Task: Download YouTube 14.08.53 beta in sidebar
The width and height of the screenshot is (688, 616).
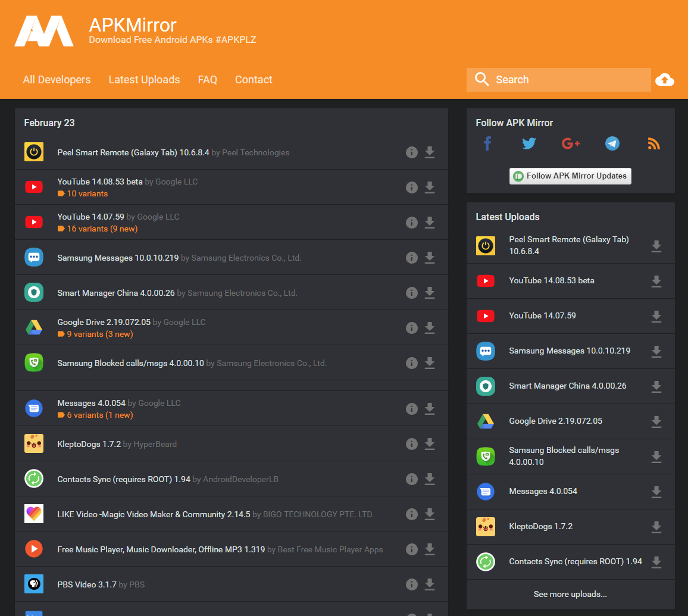Action: tap(656, 281)
